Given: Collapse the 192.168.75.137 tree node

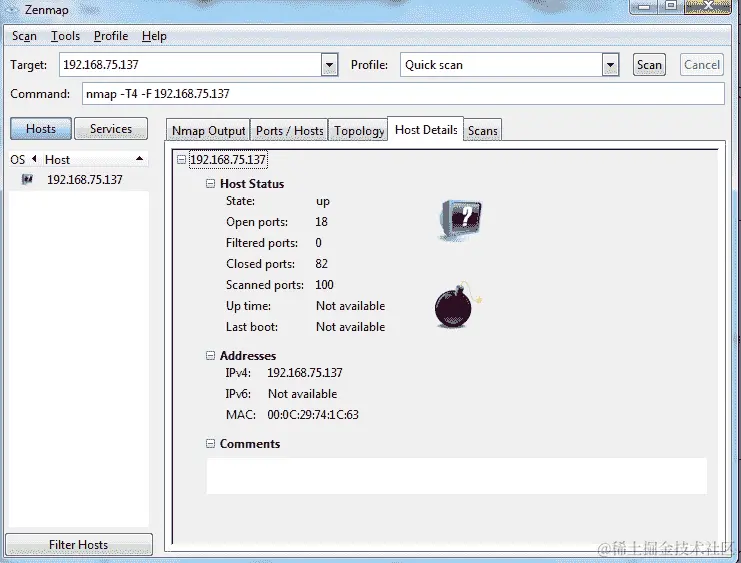Looking at the screenshot, I should tap(181, 160).
